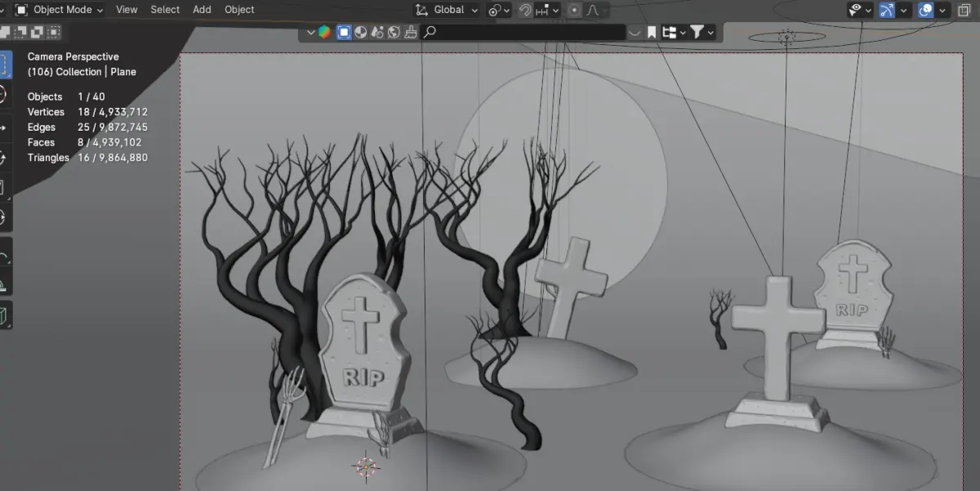Viewport: 980px width, 491px height.
Task: Activate the Transform tool
Action: pos(4,216)
